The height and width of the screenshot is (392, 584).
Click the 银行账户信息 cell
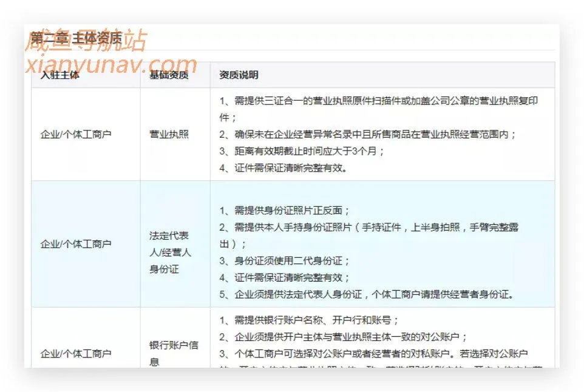click(x=175, y=347)
